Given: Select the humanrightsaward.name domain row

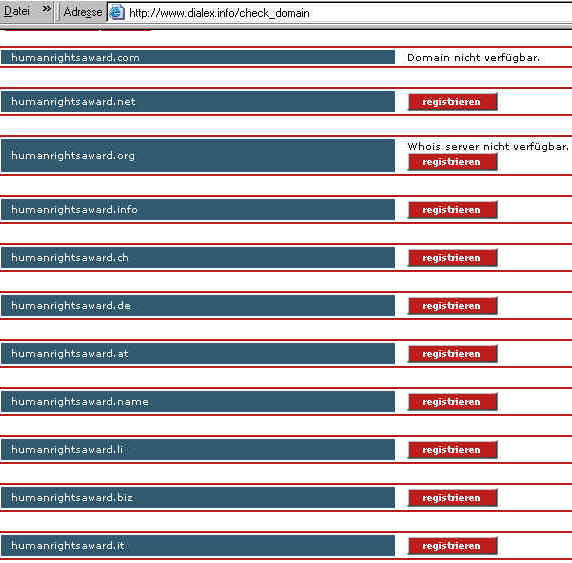Looking at the screenshot, I should [198, 402].
